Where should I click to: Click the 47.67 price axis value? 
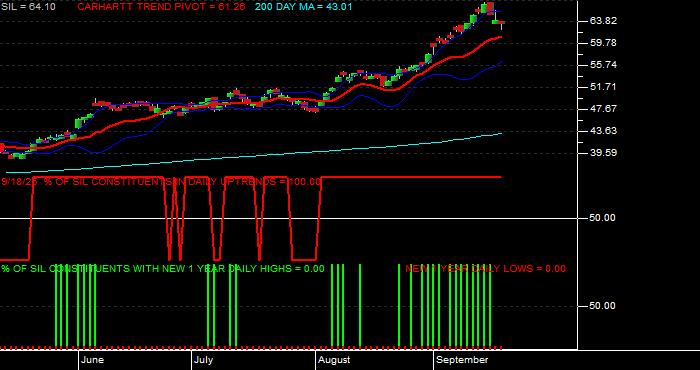coord(603,109)
